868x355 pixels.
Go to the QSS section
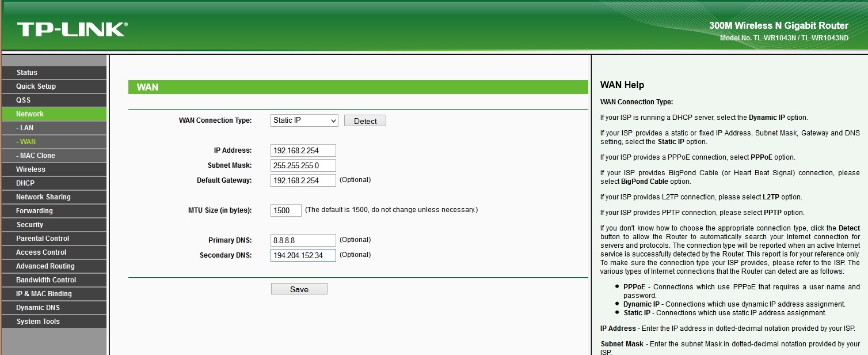54,100
